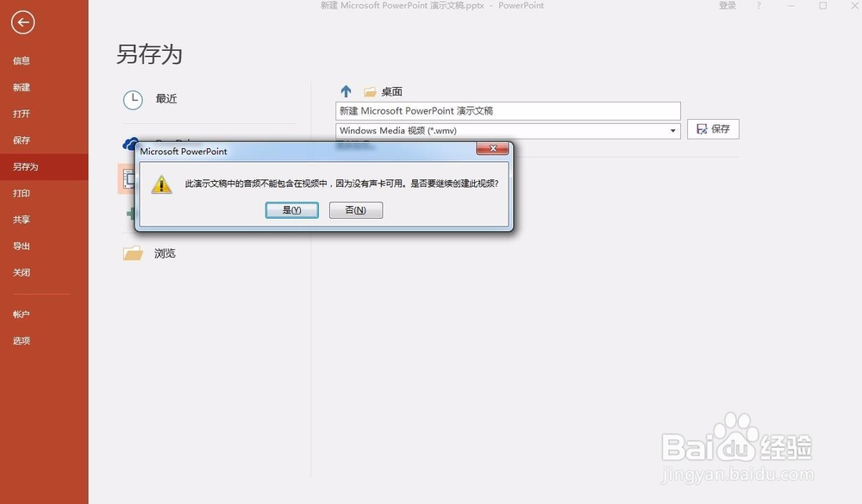Image resolution: width=862 pixels, height=504 pixels.
Task: Click the dropdown arrow of file type
Action: coord(673,131)
